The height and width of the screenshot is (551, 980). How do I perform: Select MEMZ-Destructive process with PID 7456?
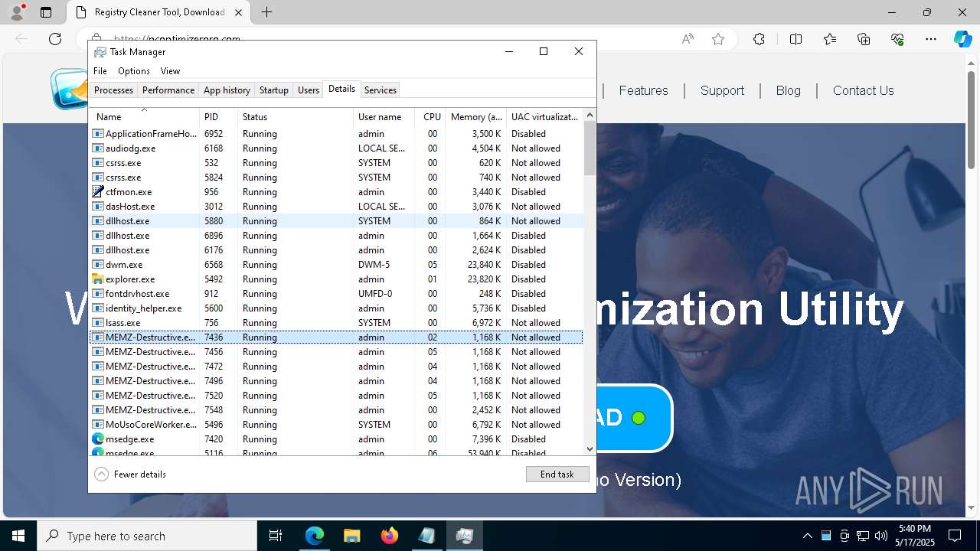[337, 352]
